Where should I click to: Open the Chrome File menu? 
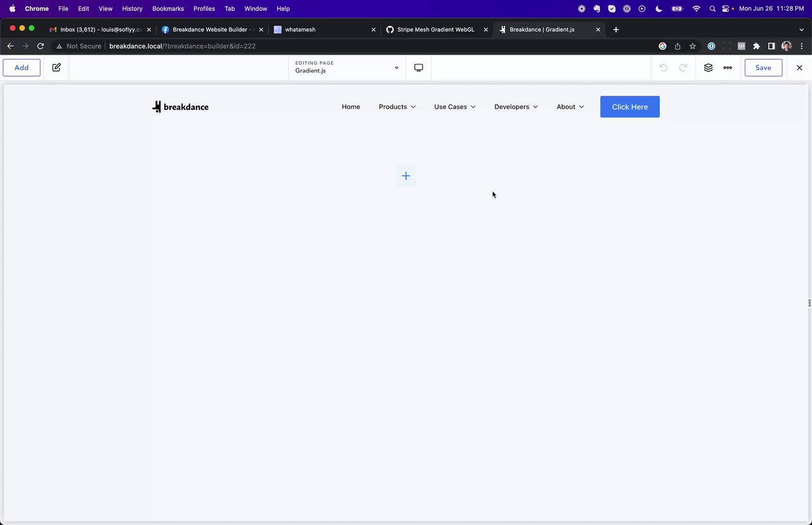click(63, 9)
